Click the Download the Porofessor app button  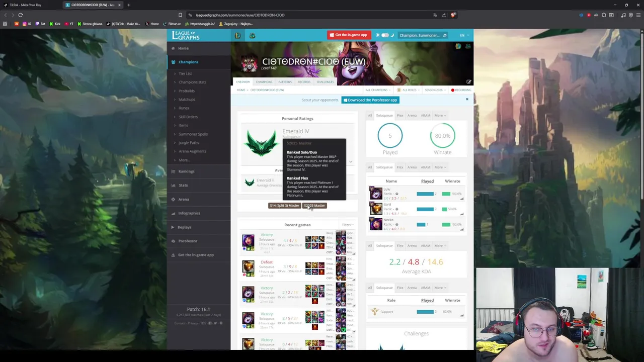tap(370, 100)
